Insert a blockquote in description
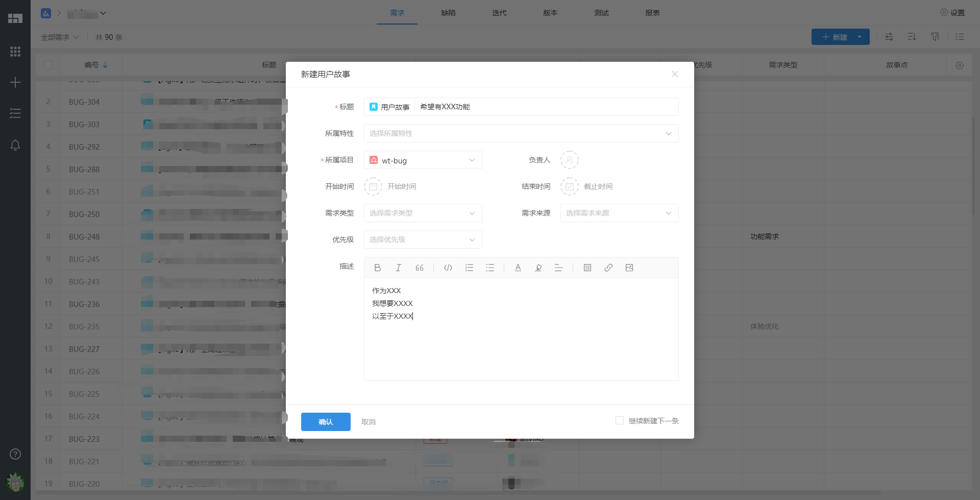This screenshot has height=500, width=980. [420, 268]
